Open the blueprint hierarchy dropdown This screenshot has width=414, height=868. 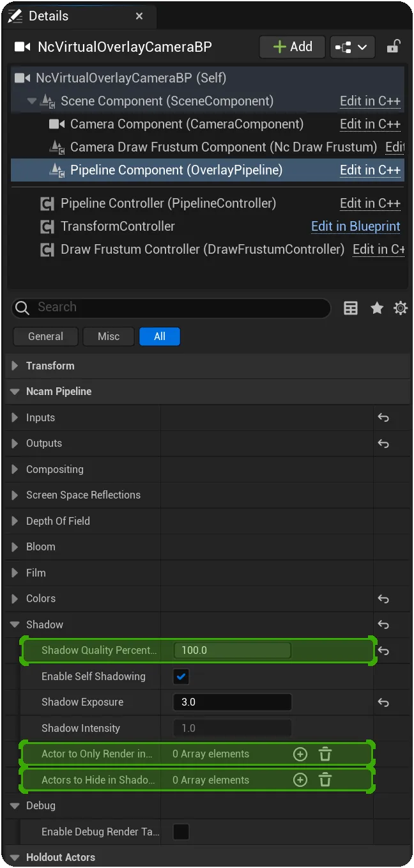(353, 47)
